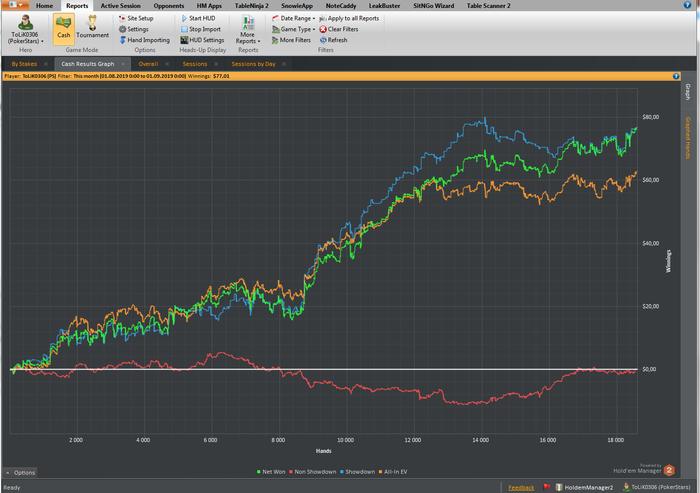Close the Sessions tab
Image resolution: width=700 pixels, height=493 pixels.
coord(216,64)
